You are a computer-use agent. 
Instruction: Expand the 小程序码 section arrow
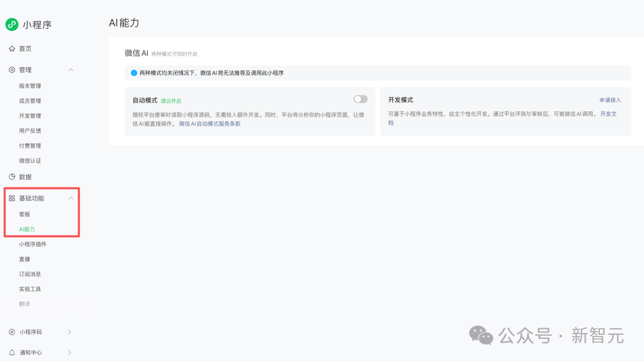coord(69,332)
